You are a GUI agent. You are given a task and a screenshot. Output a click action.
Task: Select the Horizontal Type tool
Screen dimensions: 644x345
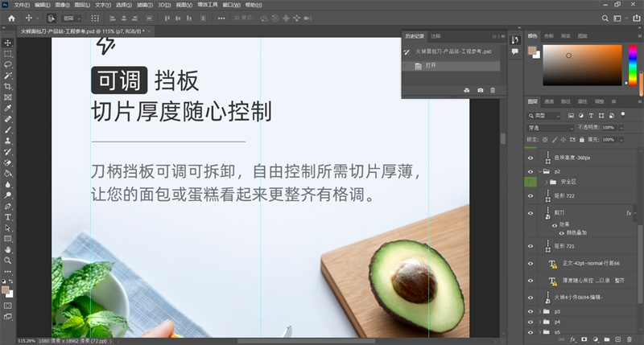click(8, 217)
